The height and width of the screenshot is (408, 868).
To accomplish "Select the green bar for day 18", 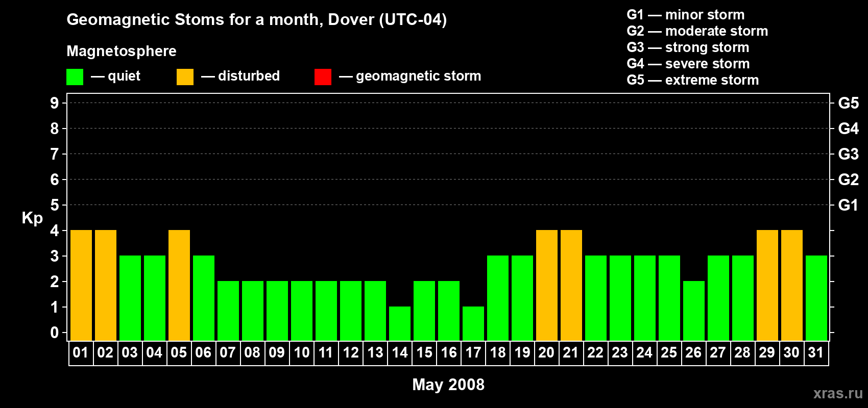I will tap(498, 298).
